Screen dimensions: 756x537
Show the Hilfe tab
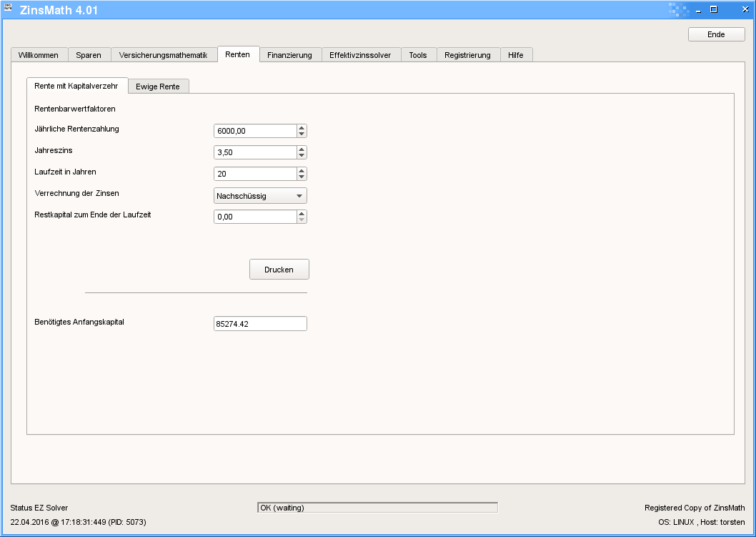(x=515, y=55)
